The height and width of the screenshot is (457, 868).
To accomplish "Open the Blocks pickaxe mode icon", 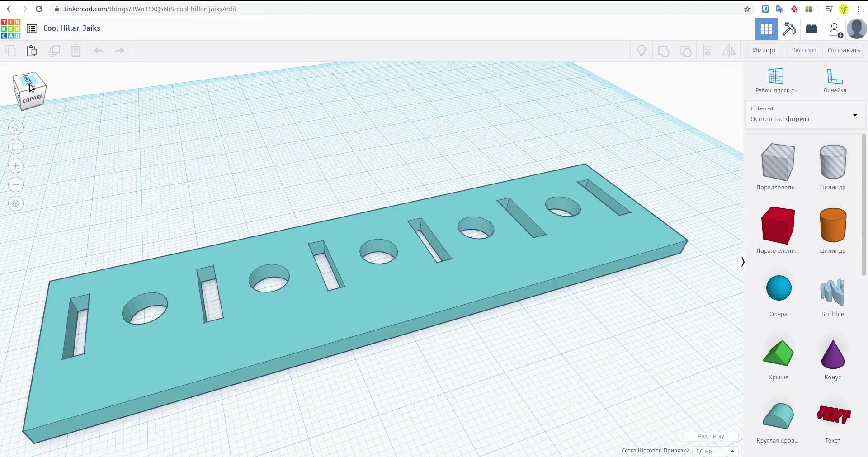I will point(789,29).
